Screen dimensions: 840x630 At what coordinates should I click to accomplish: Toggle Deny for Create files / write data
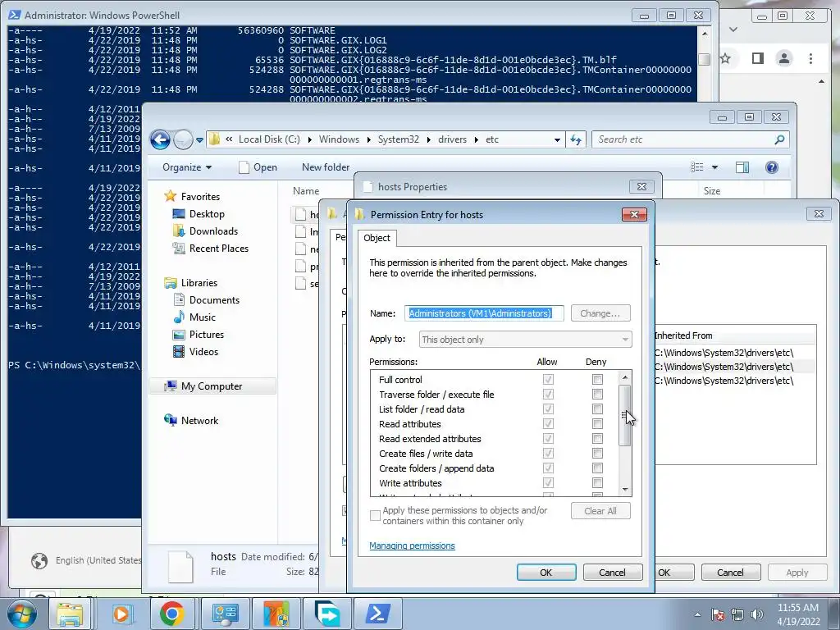tap(597, 453)
